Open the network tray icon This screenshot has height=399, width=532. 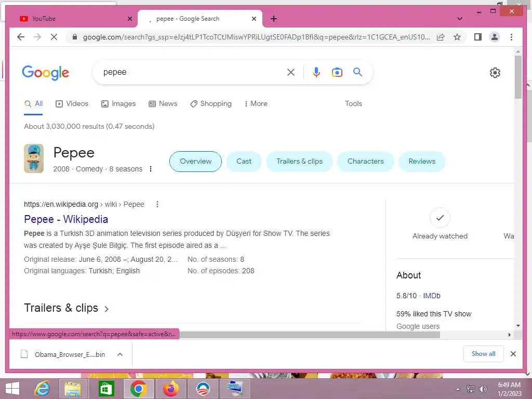pos(471,389)
